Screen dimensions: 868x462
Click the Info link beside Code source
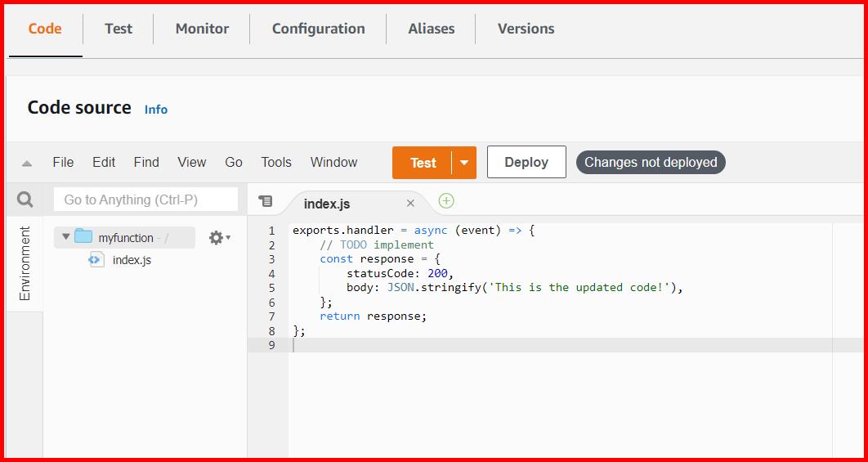156,110
